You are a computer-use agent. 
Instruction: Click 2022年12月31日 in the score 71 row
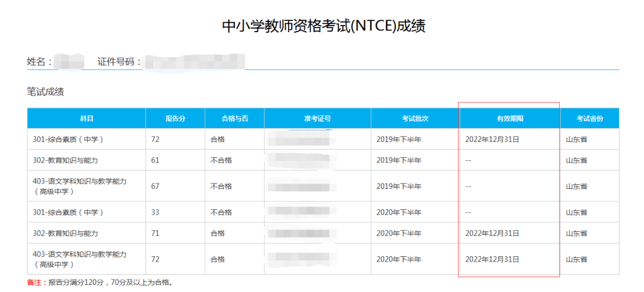pyautogui.click(x=492, y=233)
